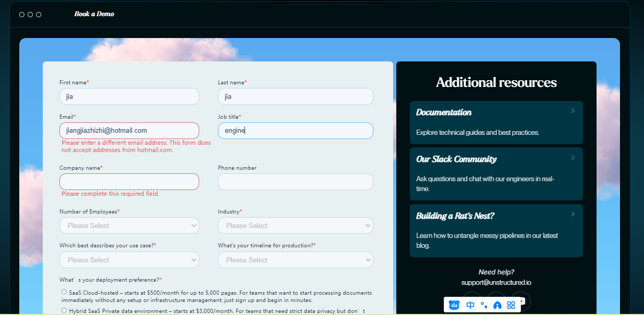Screen dimensions: 644x315
Task: Click the punctuation mode icon in IME bar
Action: pos(484,305)
